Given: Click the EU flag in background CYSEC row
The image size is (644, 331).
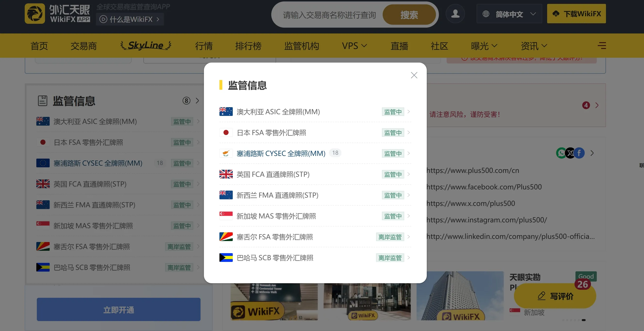Looking at the screenshot, I should 43,163.
